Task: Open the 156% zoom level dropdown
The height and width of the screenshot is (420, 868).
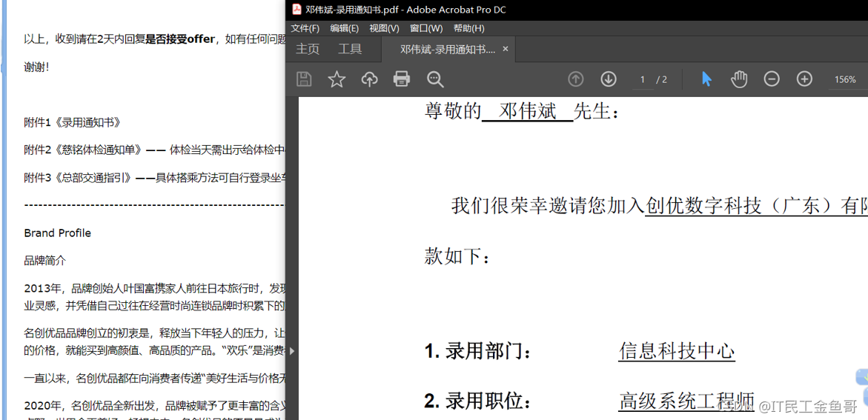Action: pyautogui.click(x=846, y=80)
